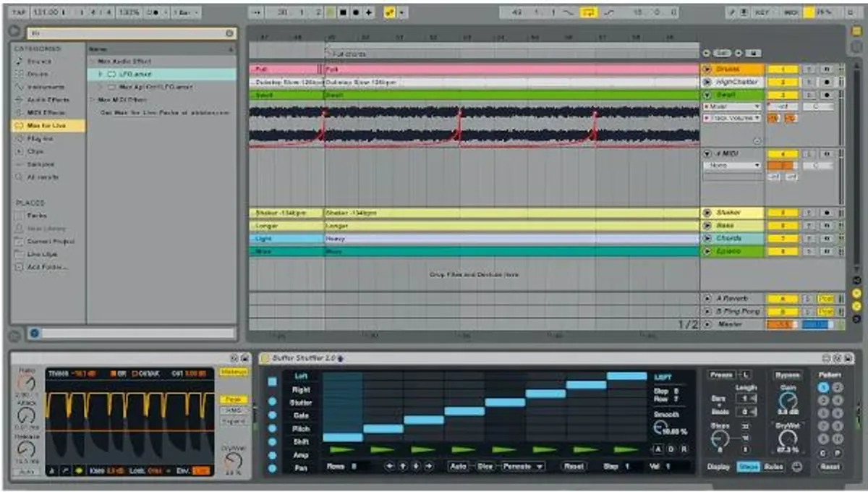Click Reset in the Buffer Shuffler device
This screenshot has width=868, height=492.
click(x=574, y=467)
